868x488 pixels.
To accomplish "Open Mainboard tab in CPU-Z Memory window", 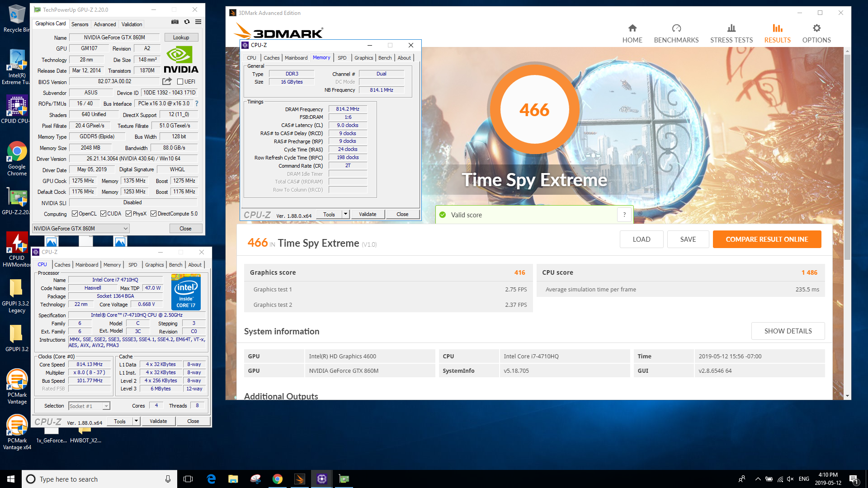I will [296, 58].
